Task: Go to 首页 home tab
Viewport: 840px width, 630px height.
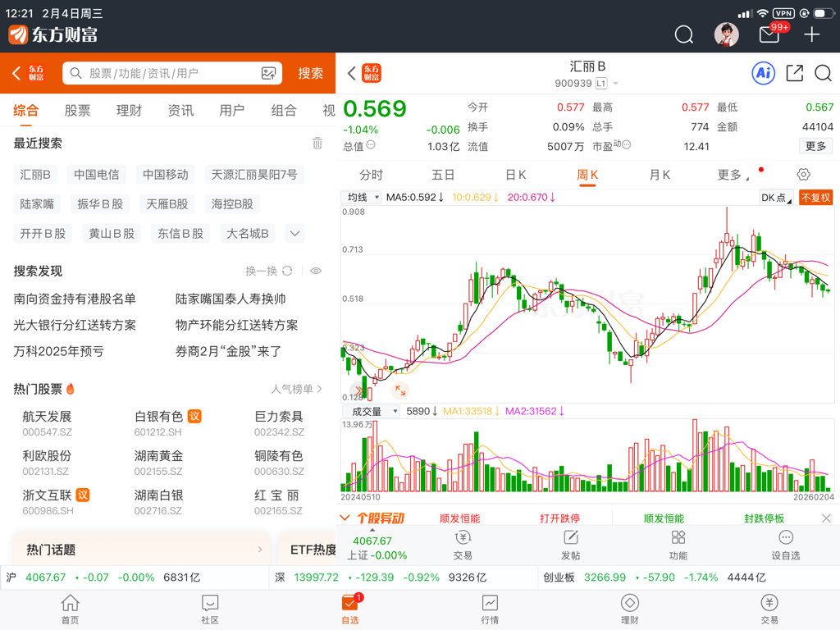Action: 71,609
